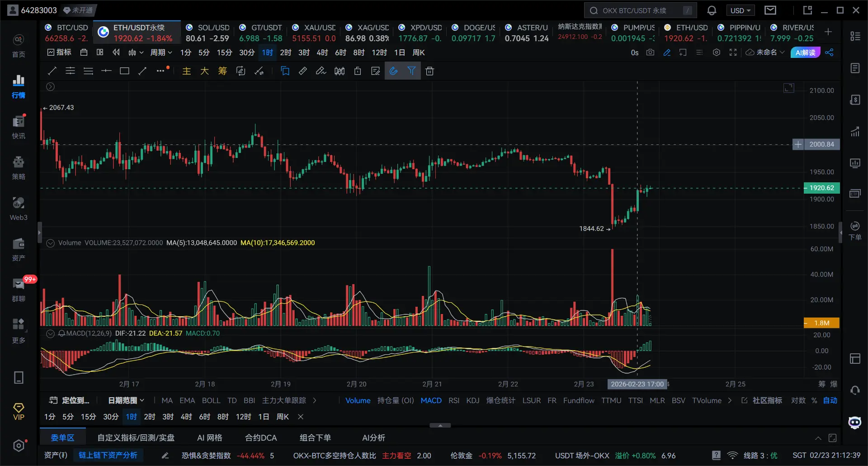868x466 pixels.
Task: Collapse the bottom order panel chevron
Action: [818, 438]
